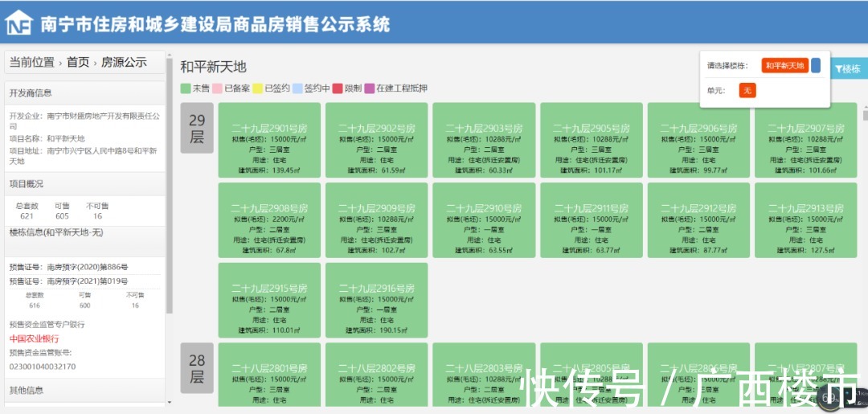
Task: Open room card 二十八层2802号房
Action: tap(376, 375)
